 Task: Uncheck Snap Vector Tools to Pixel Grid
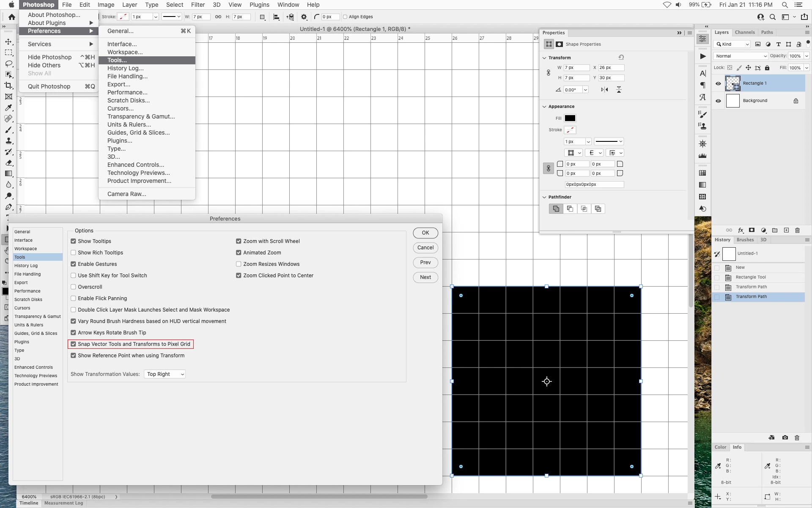[x=73, y=344]
